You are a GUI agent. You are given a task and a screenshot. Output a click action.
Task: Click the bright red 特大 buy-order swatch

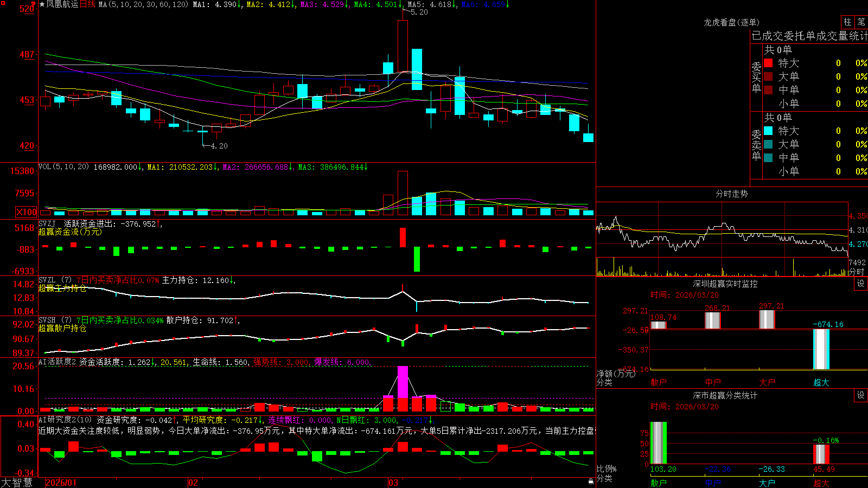pos(768,63)
